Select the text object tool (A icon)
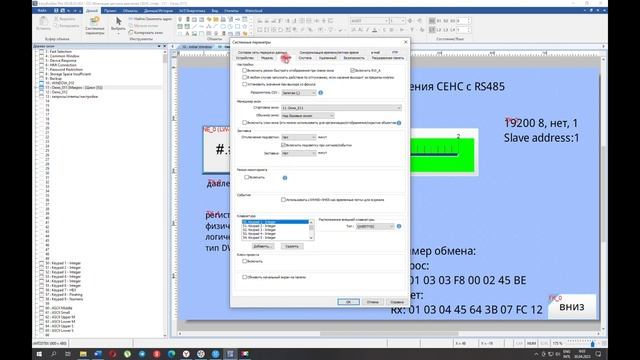Image resolution: width=640 pixels, height=360 pixels. point(187,33)
